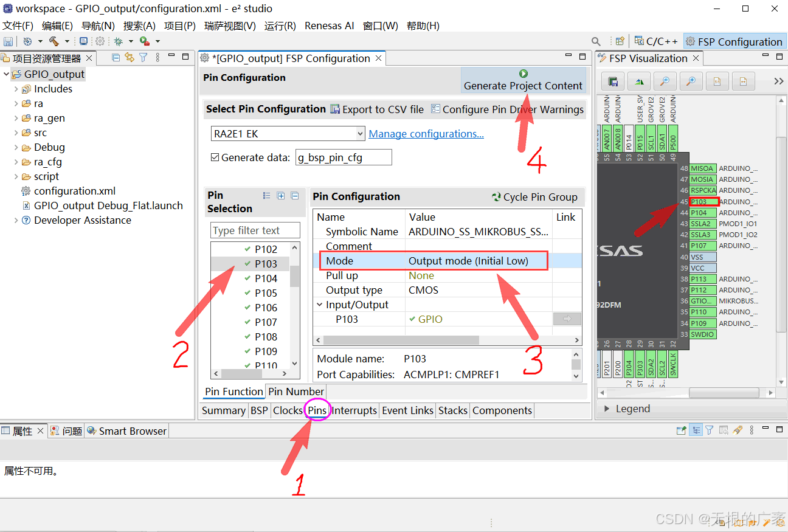Click the filter funnel in project explorer
788x532 pixels.
[143, 58]
